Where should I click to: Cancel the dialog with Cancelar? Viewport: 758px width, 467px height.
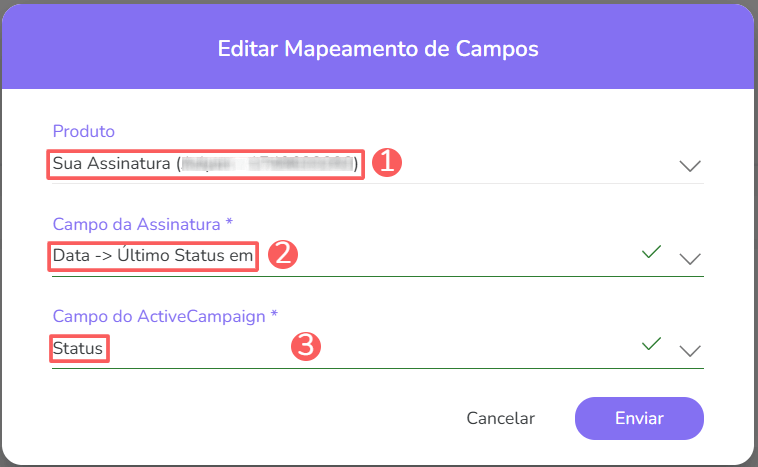(500, 418)
